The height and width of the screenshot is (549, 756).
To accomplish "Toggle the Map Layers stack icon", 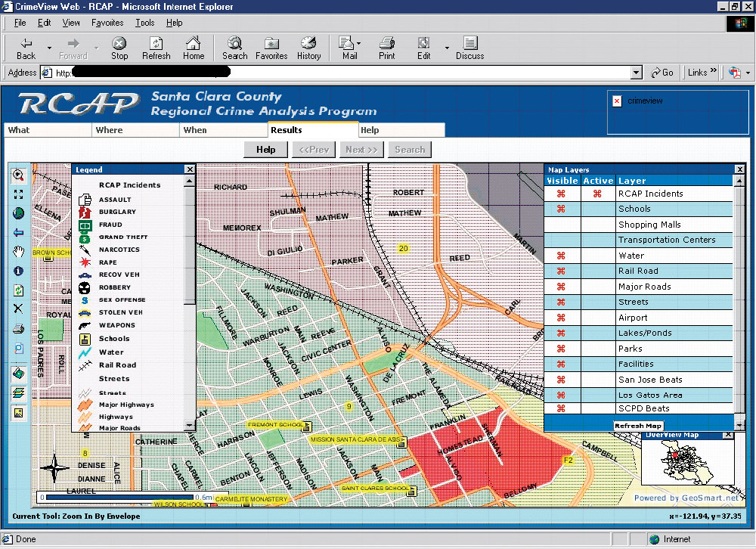I will pyautogui.click(x=18, y=392).
